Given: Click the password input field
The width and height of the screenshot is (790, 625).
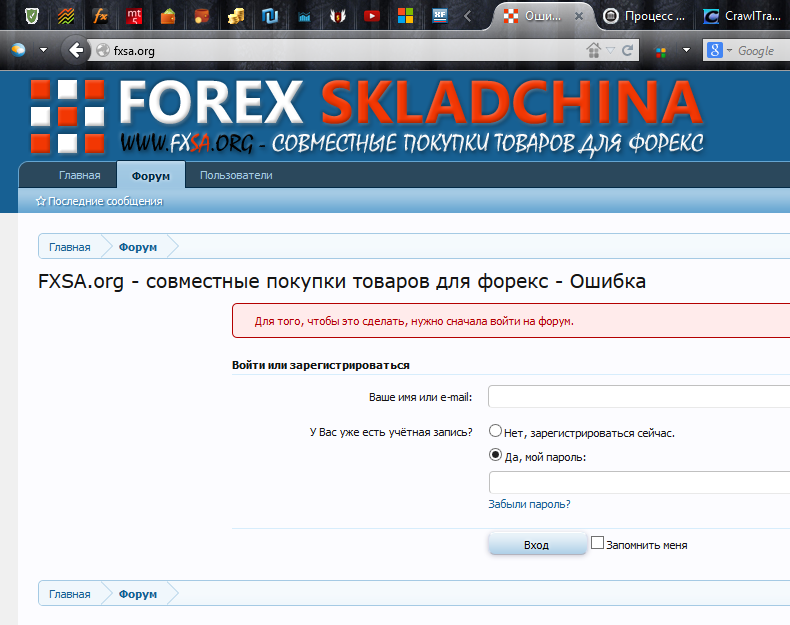Looking at the screenshot, I should (639, 482).
